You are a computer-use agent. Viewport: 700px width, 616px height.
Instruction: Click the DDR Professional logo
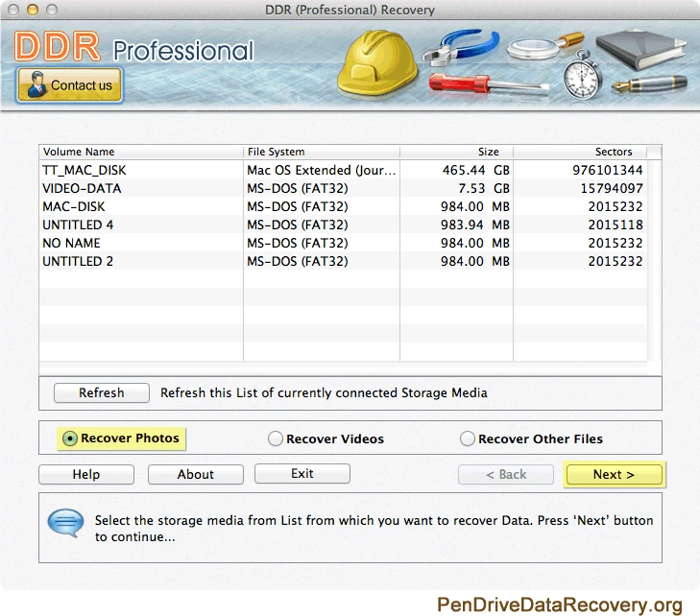pyautogui.click(x=133, y=47)
